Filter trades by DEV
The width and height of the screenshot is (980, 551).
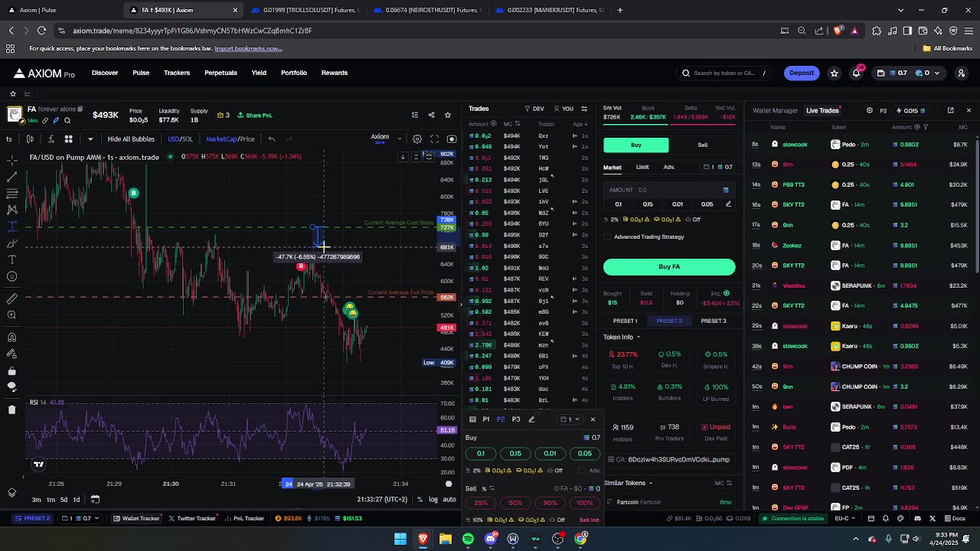tap(534, 109)
